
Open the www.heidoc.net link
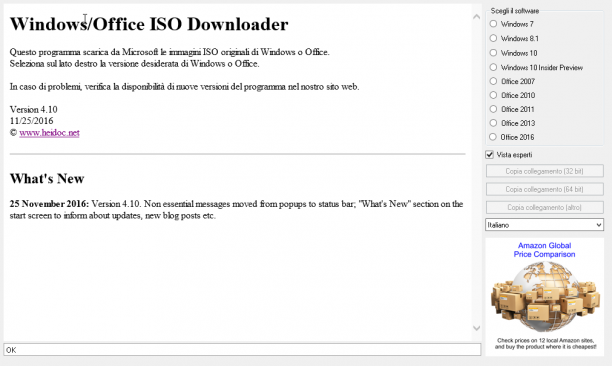click(49, 133)
